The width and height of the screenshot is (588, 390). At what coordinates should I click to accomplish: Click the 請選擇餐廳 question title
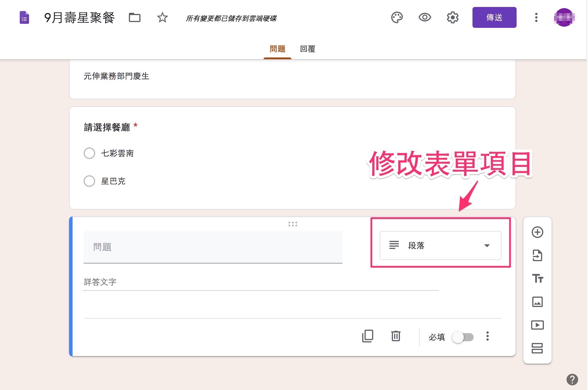[x=107, y=127]
